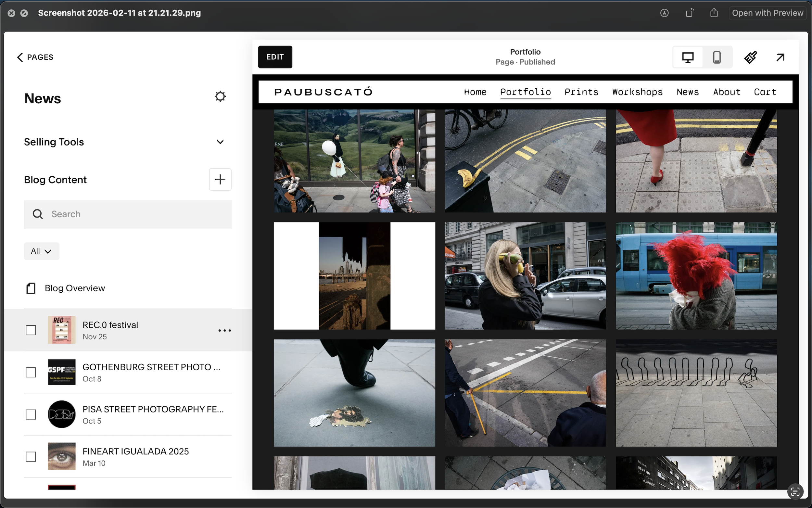
Task: Open site styles paintbrush icon
Action: click(x=750, y=57)
